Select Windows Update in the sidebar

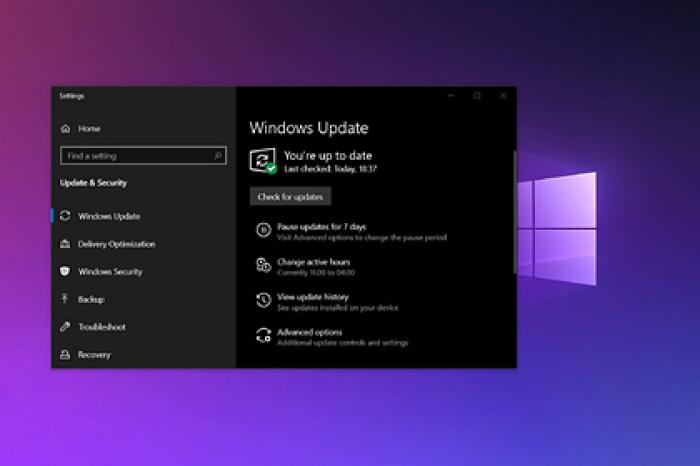(109, 216)
